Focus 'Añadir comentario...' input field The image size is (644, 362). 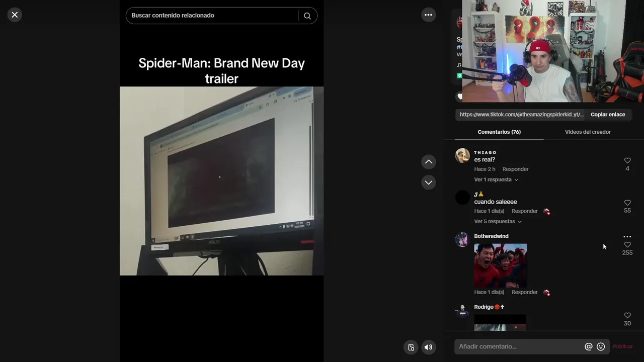[520, 346]
